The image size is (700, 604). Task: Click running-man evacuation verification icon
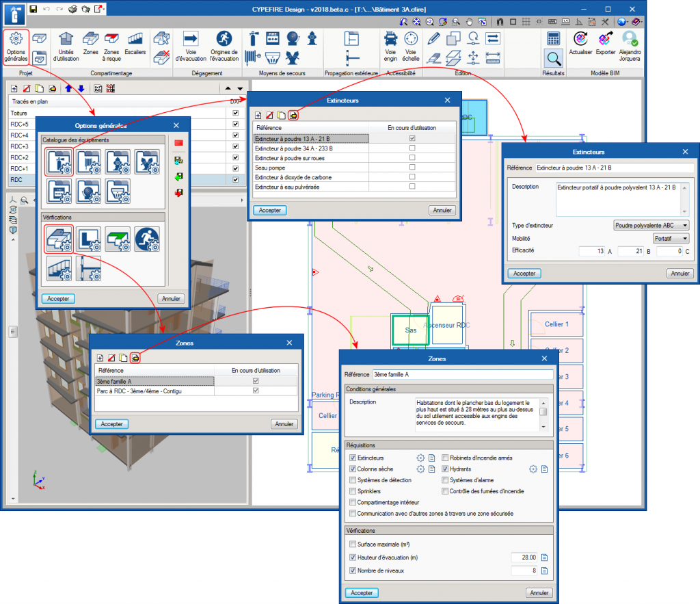(x=148, y=239)
